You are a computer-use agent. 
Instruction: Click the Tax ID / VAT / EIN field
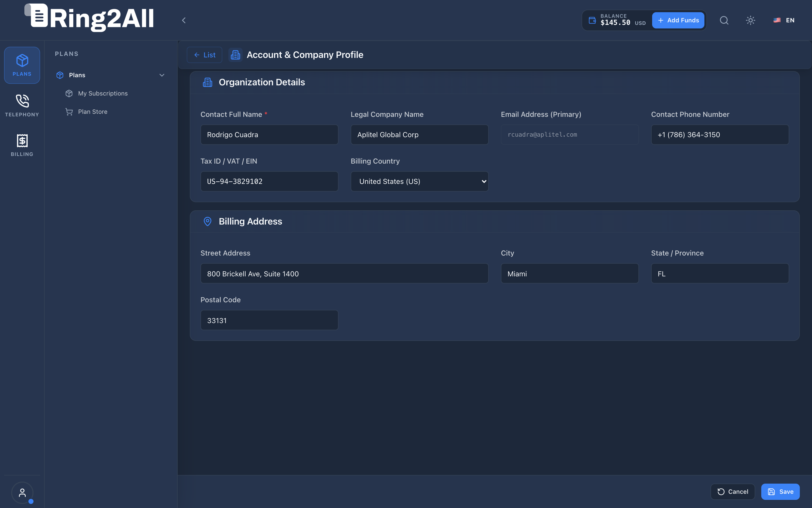click(x=269, y=181)
